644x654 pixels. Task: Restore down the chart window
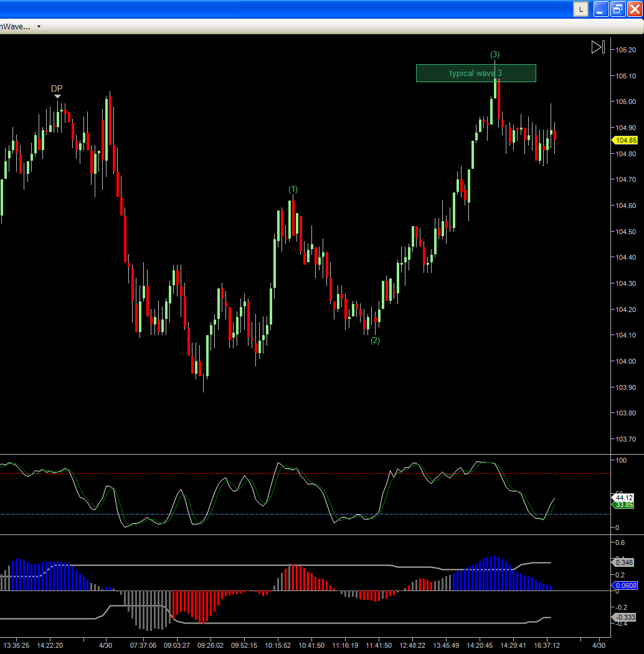[x=618, y=9]
